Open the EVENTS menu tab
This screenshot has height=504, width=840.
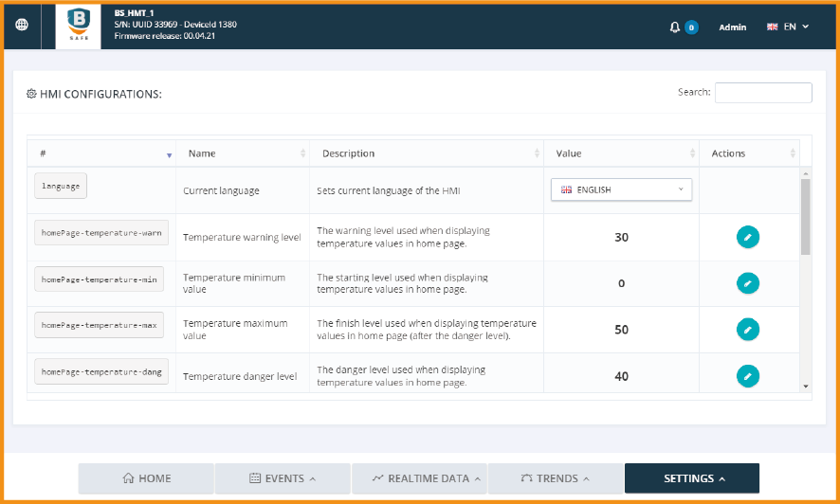point(283,478)
